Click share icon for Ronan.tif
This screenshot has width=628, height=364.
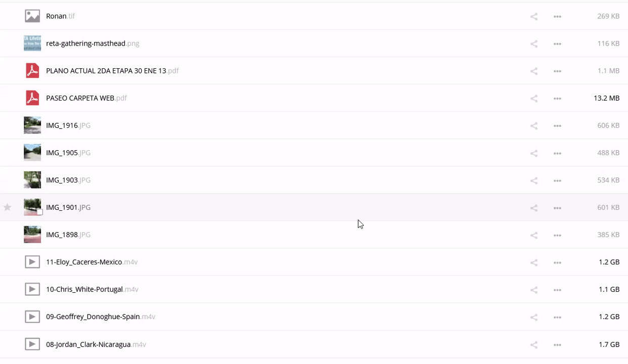coord(533,17)
